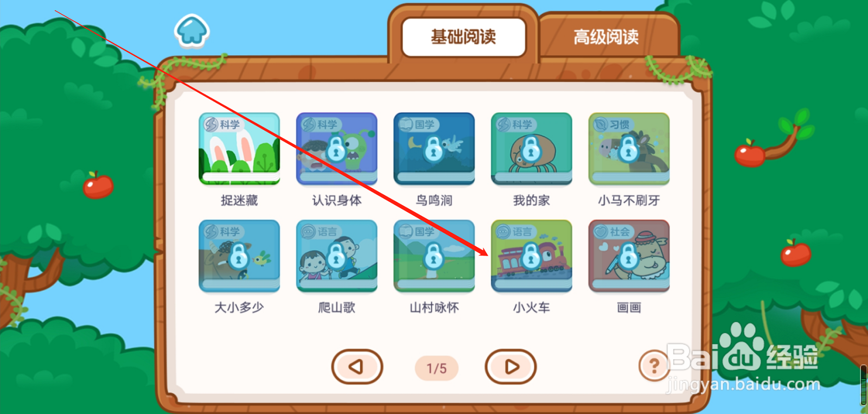
Task: Tap lock icon on 小火车 book
Action: (x=531, y=256)
